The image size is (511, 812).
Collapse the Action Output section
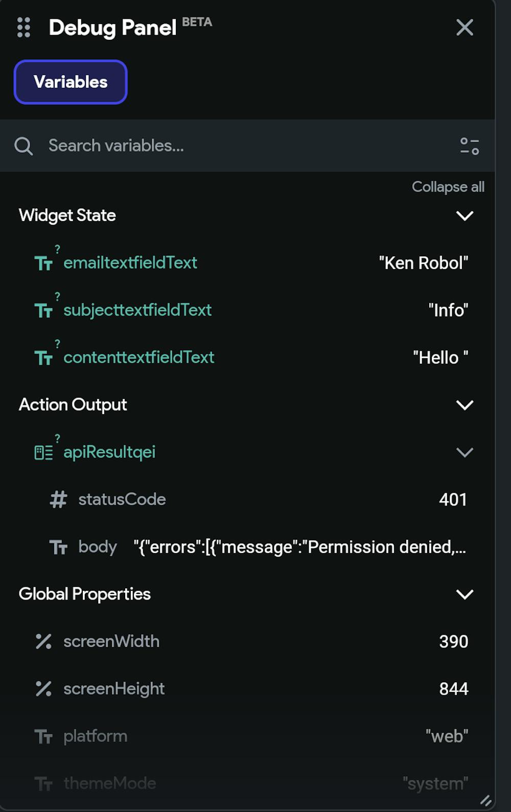pyautogui.click(x=464, y=405)
